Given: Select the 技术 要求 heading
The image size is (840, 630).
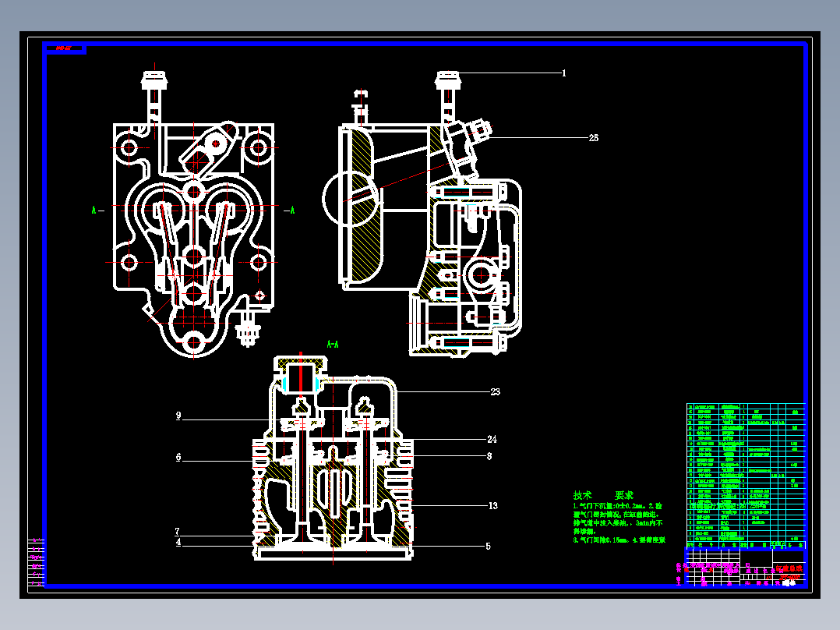Looking at the screenshot, I should coord(603,495).
